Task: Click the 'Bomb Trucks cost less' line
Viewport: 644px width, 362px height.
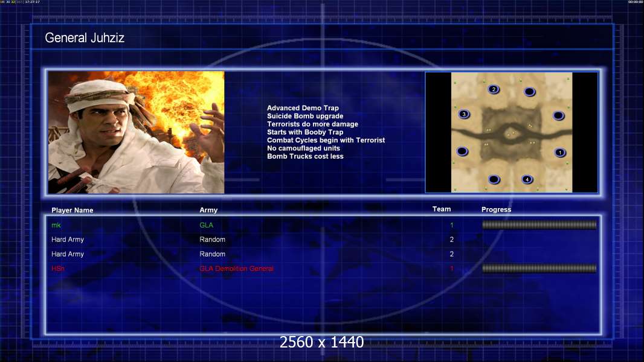Action: (305, 156)
